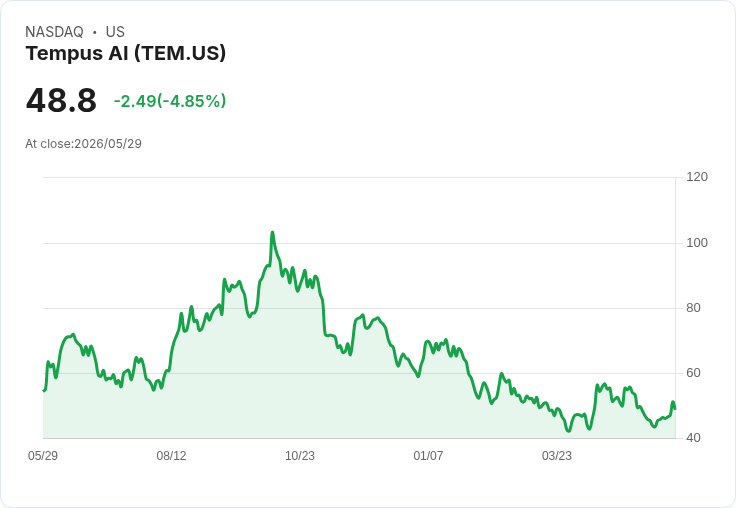Click the 05/29 date label on x-axis
This screenshot has height=508, width=736.
[x=43, y=456]
